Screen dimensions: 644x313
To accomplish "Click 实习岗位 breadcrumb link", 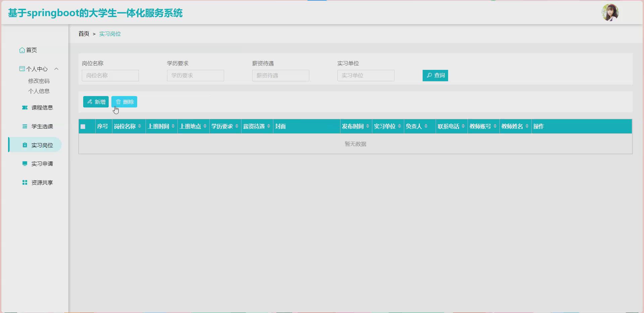I will (x=110, y=34).
